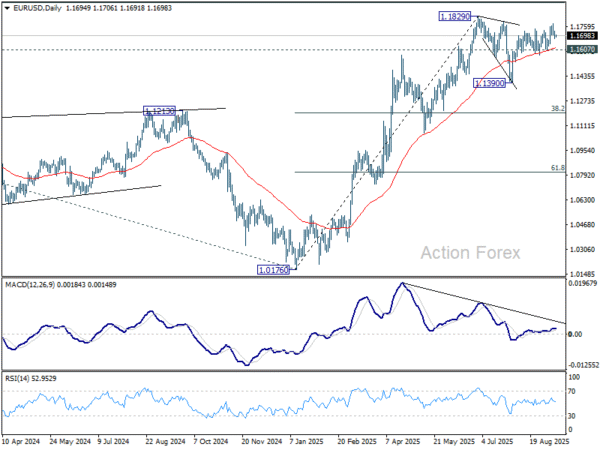Select the MACD descending trendline
The height and width of the screenshot is (450, 600).
coord(484,303)
